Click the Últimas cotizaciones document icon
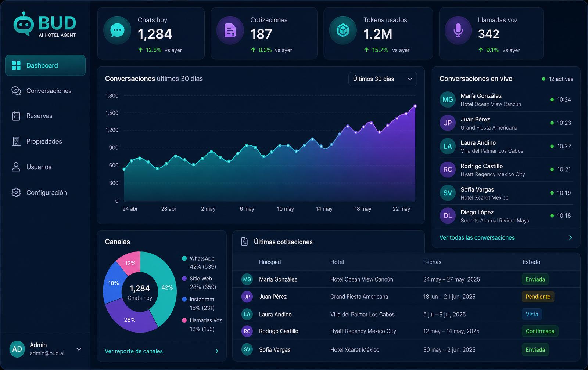The height and width of the screenshot is (370, 588). coord(244,242)
